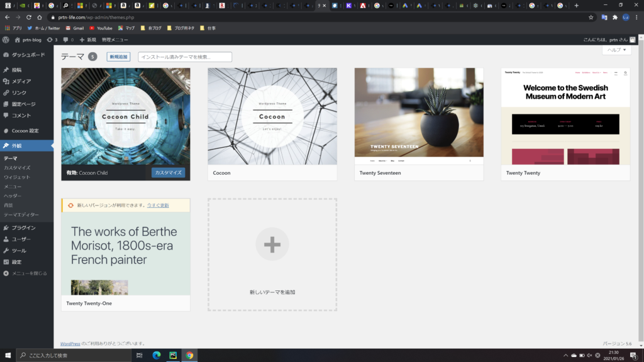Screen dimensions: 644x362
Task: Click the browser back arrow
Action: tap(7, 17)
